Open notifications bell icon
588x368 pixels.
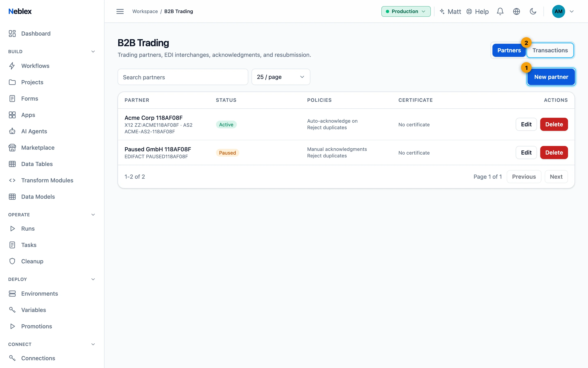pyautogui.click(x=500, y=11)
